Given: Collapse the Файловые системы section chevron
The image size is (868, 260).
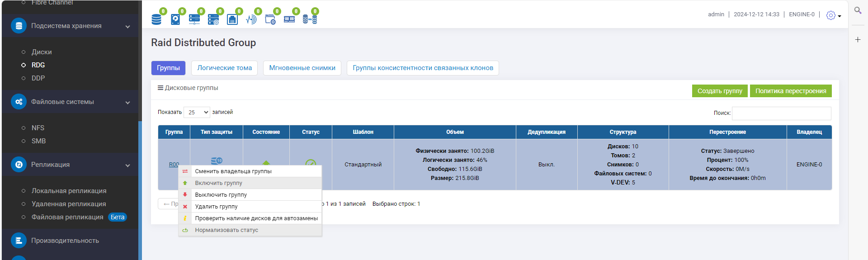Looking at the screenshot, I should pyautogui.click(x=127, y=103).
